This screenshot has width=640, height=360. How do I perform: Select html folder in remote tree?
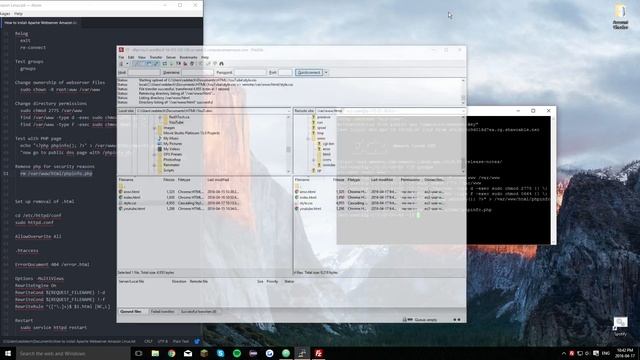pyautogui.click(x=327, y=154)
